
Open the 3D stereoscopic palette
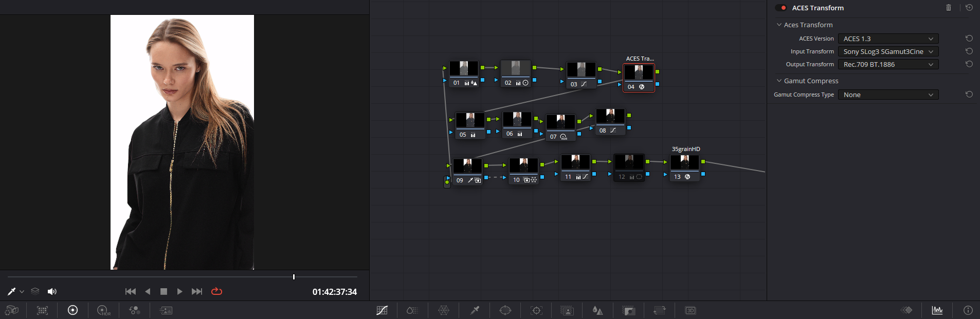(691, 310)
